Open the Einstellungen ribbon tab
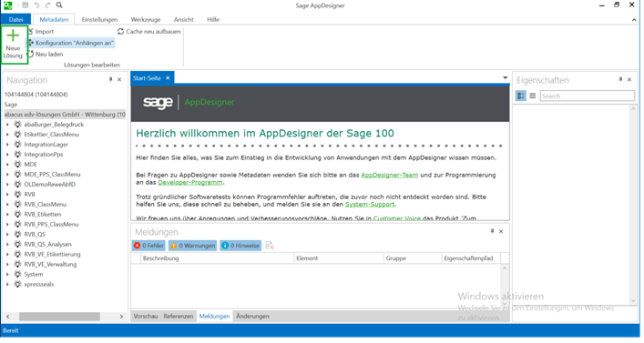Screen dimensions: 644x343 [99, 19]
